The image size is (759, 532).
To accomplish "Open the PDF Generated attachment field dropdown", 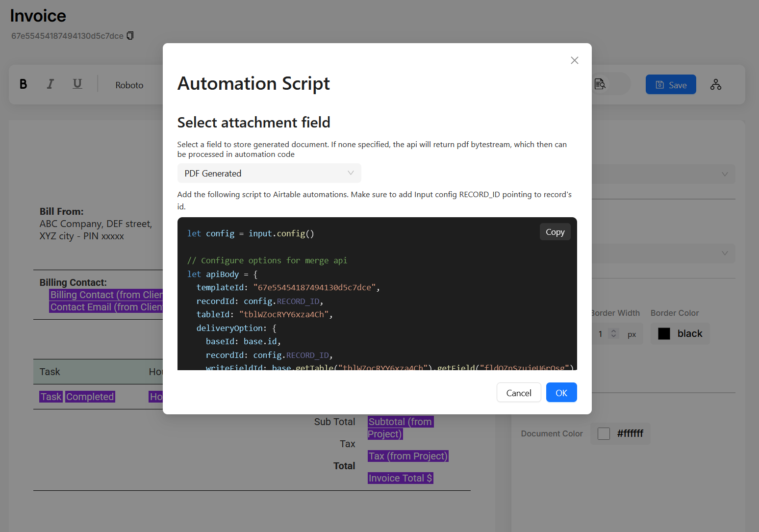I will tap(269, 173).
